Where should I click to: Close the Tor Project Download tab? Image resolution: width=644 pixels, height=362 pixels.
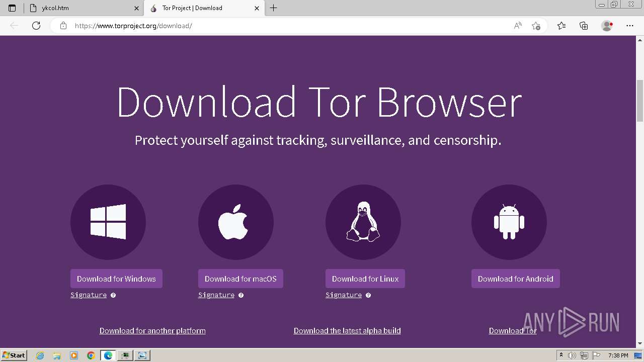point(257,8)
